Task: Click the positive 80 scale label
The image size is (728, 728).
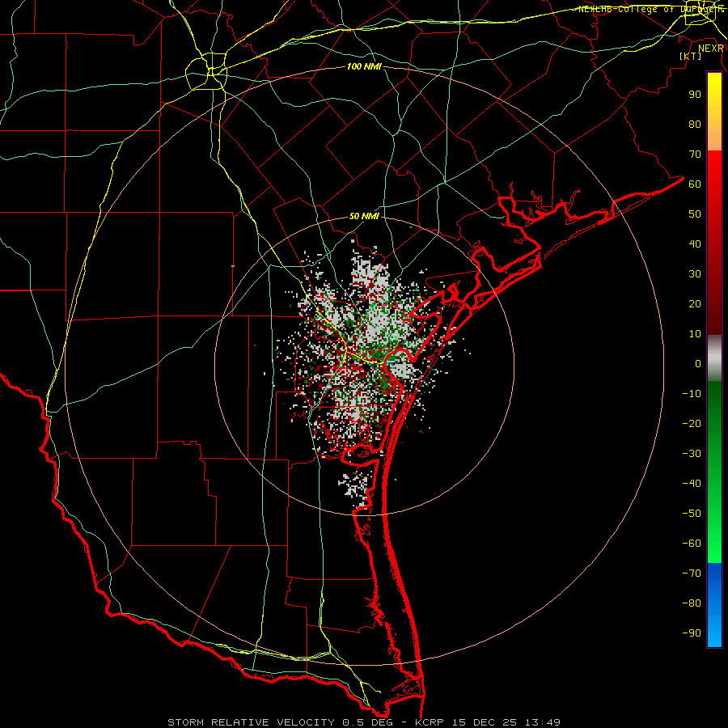Action: pyautogui.click(x=695, y=124)
